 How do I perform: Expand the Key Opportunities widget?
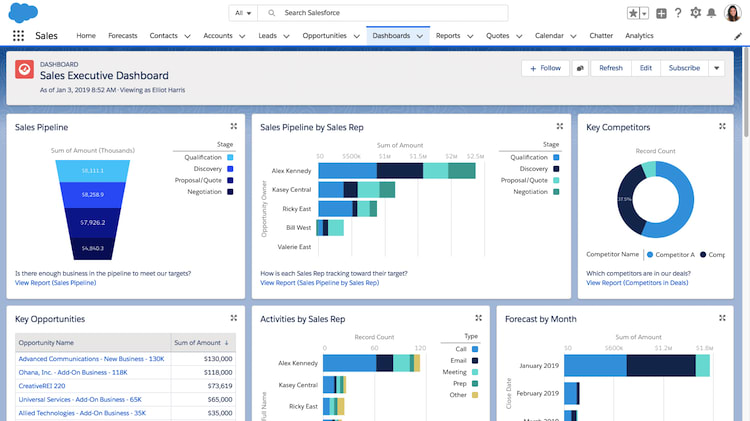[233, 318]
